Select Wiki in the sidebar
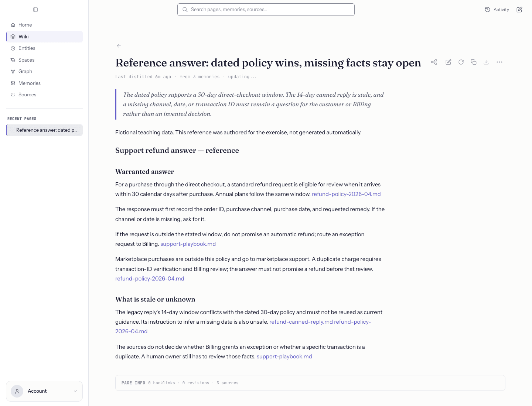532x406 pixels. 44,37
